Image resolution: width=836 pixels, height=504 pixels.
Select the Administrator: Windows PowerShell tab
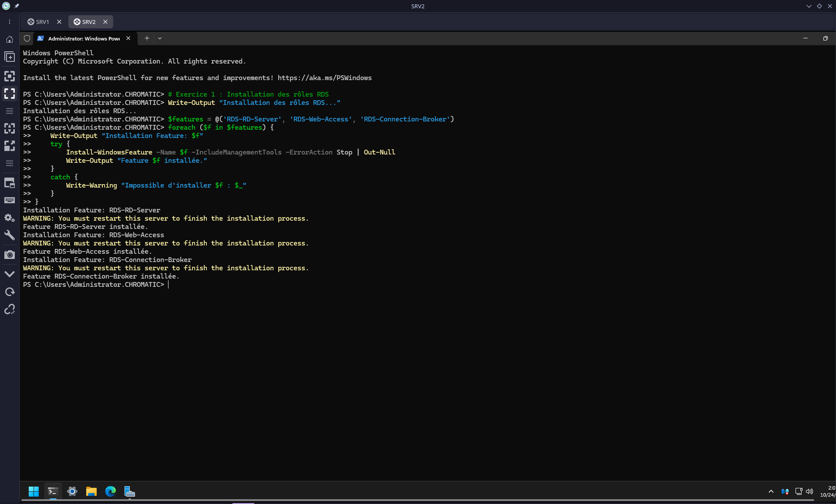point(84,39)
